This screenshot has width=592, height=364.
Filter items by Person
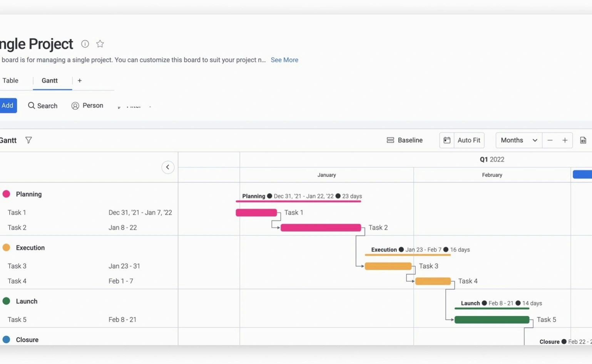pos(87,105)
